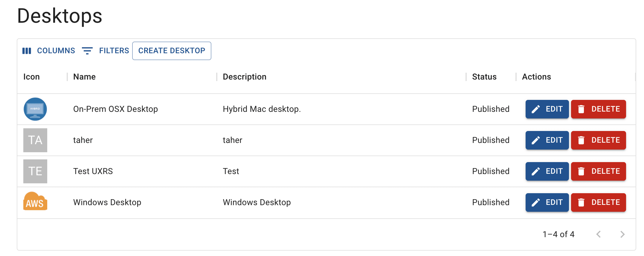Select the taher name cell

83,140
